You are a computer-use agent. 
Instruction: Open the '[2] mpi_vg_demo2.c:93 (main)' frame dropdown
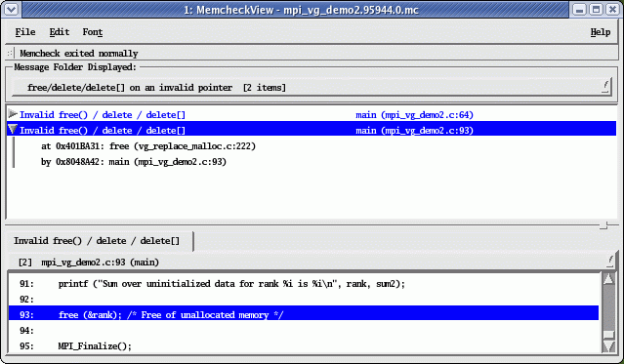pyautogui.click(x=312, y=263)
